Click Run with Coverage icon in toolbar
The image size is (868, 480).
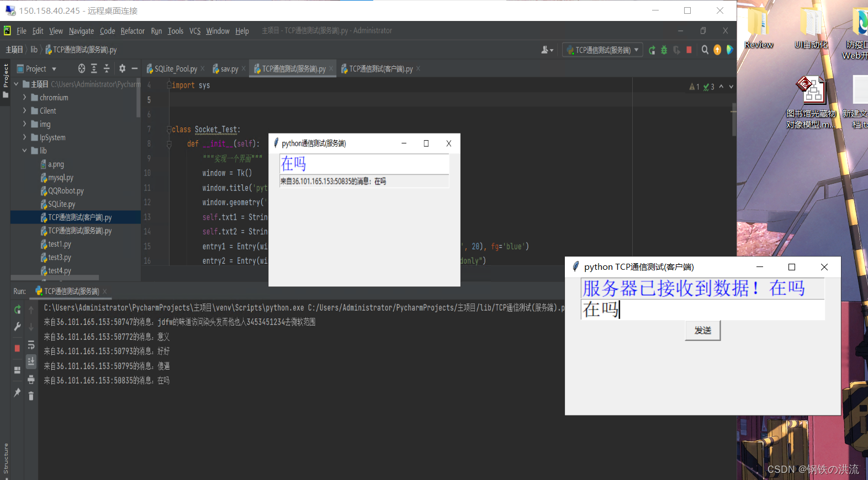point(676,50)
